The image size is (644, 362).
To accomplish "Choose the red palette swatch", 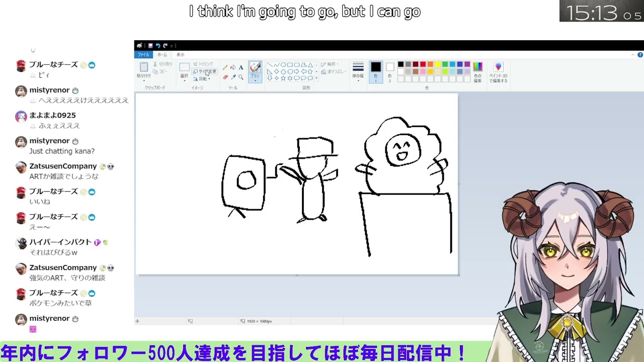I will (423, 64).
